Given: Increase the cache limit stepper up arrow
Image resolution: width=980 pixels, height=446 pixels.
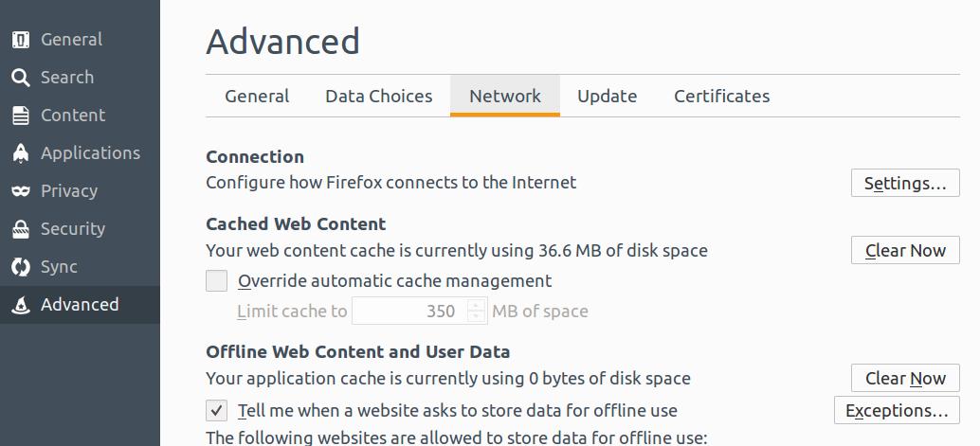Looking at the screenshot, I should [476, 305].
